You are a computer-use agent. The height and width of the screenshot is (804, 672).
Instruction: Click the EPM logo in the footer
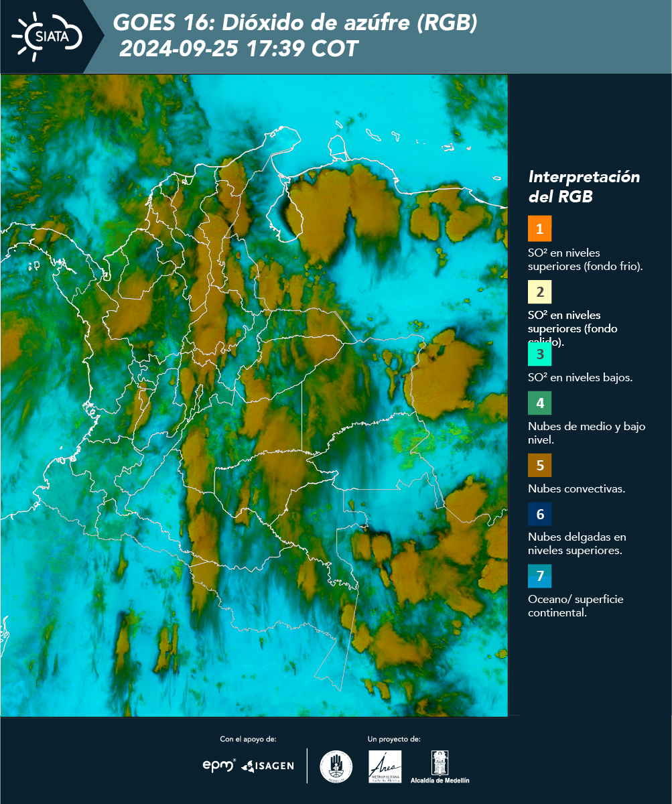click(x=219, y=765)
